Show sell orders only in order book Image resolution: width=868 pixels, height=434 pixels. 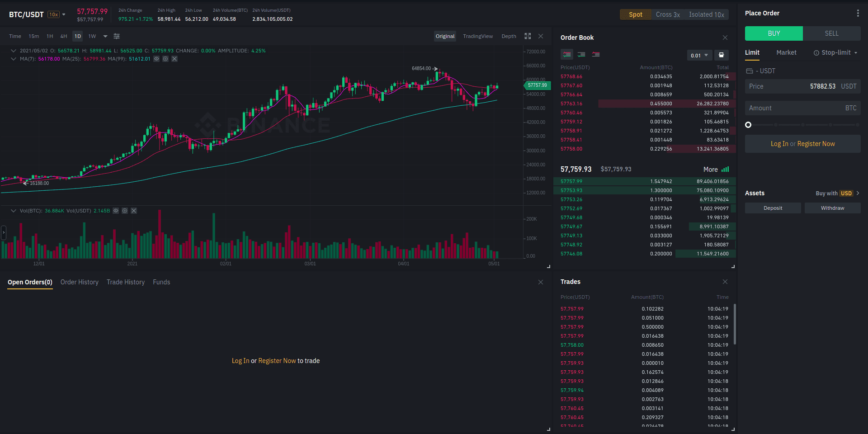[596, 55]
